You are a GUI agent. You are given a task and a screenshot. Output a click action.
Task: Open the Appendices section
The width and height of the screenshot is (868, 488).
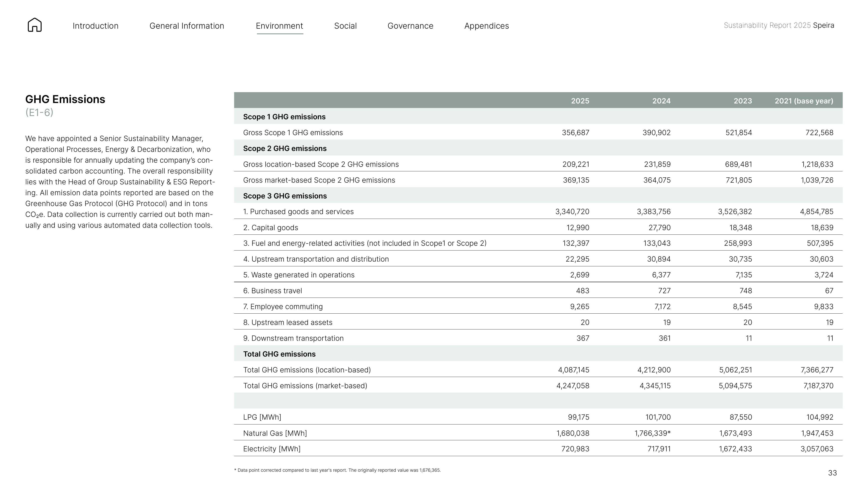coord(487,26)
